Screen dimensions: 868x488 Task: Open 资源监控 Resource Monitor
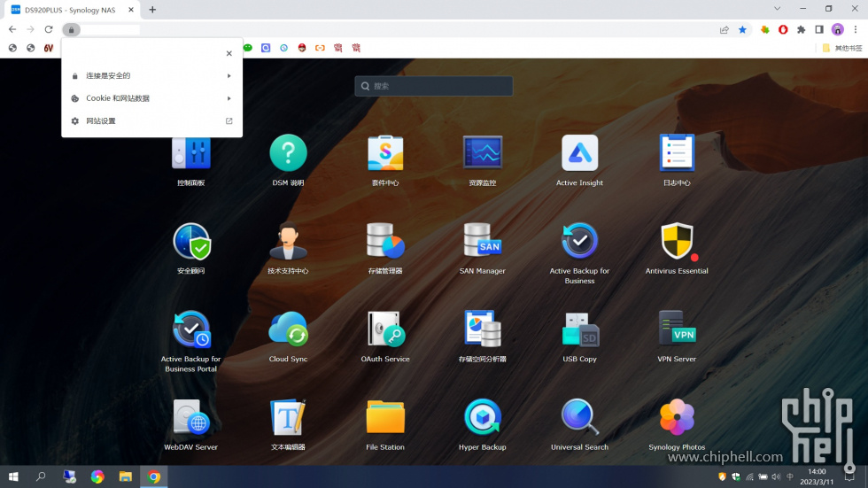pos(482,152)
